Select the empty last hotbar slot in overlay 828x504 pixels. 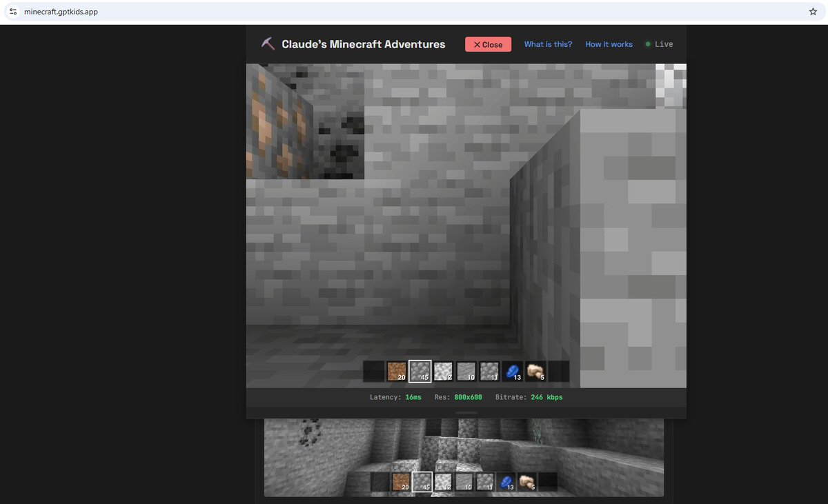[x=559, y=372]
